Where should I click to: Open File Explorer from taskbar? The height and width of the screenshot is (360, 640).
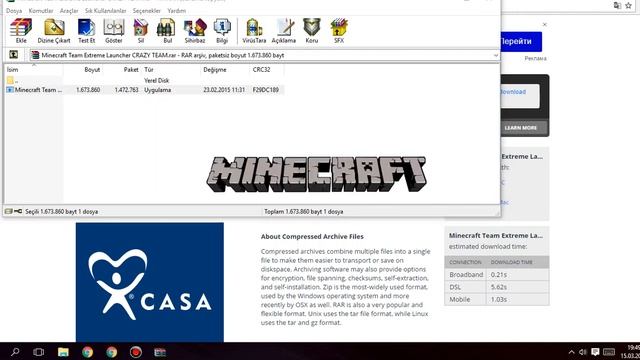(x=63, y=352)
